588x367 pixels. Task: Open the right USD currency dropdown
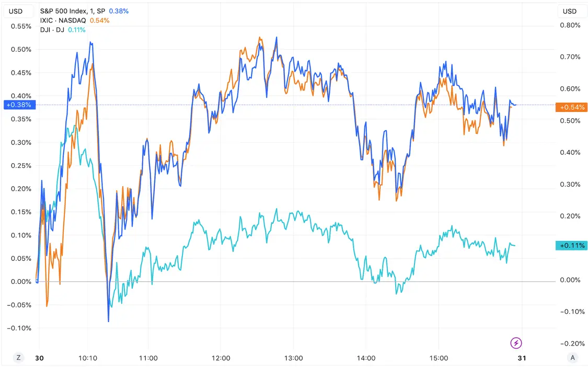pyautogui.click(x=570, y=11)
